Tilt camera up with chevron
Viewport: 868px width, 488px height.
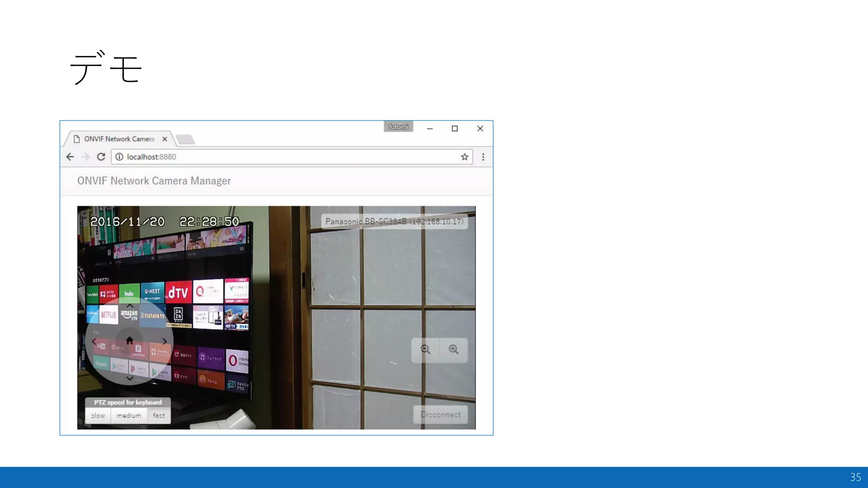pyautogui.click(x=130, y=306)
